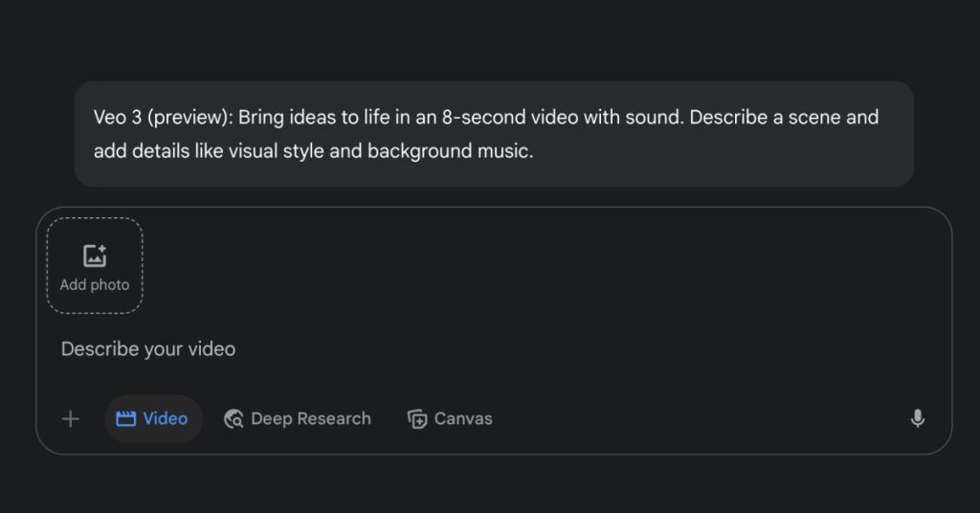This screenshot has width=980, height=513.
Task: Click the microphone voice input icon
Action: pos(917,418)
